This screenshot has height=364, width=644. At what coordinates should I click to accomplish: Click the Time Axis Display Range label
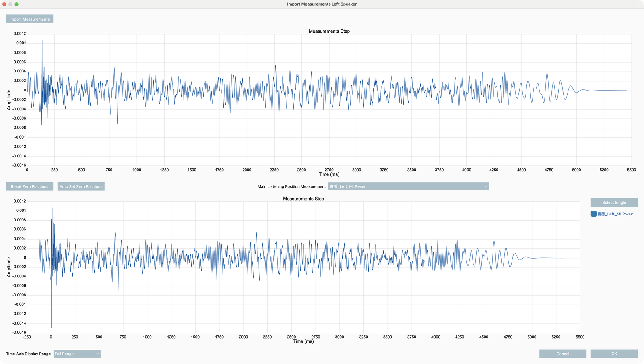pyautogui.click(x=28, y=354)
